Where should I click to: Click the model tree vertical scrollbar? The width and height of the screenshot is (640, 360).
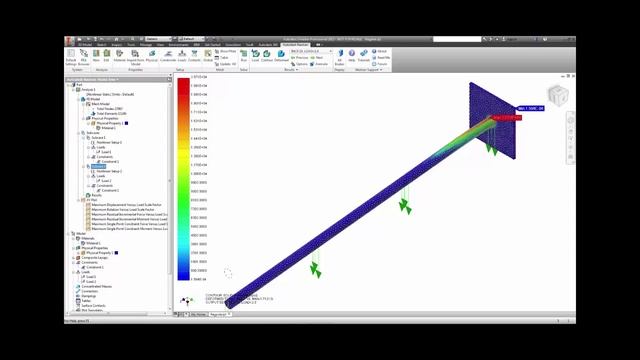click(x=170, y=180)
